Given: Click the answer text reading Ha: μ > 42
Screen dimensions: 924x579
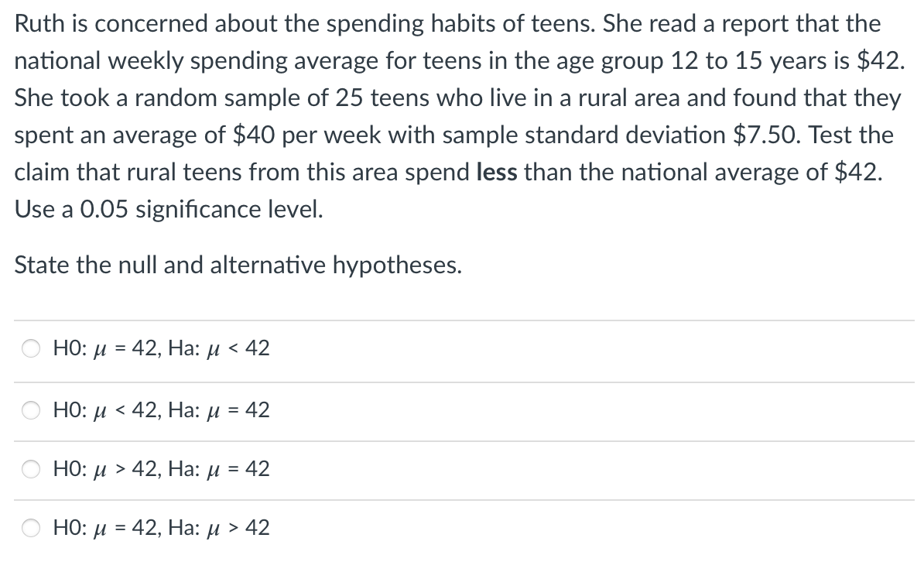Looking at the screenshot, I should (x=219, y=528).
